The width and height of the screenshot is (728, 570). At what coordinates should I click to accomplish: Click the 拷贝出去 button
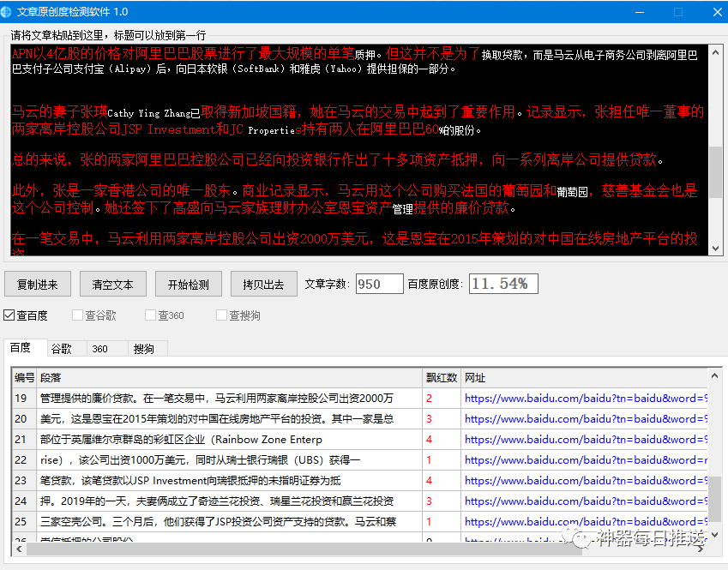(x=264, y=284)
